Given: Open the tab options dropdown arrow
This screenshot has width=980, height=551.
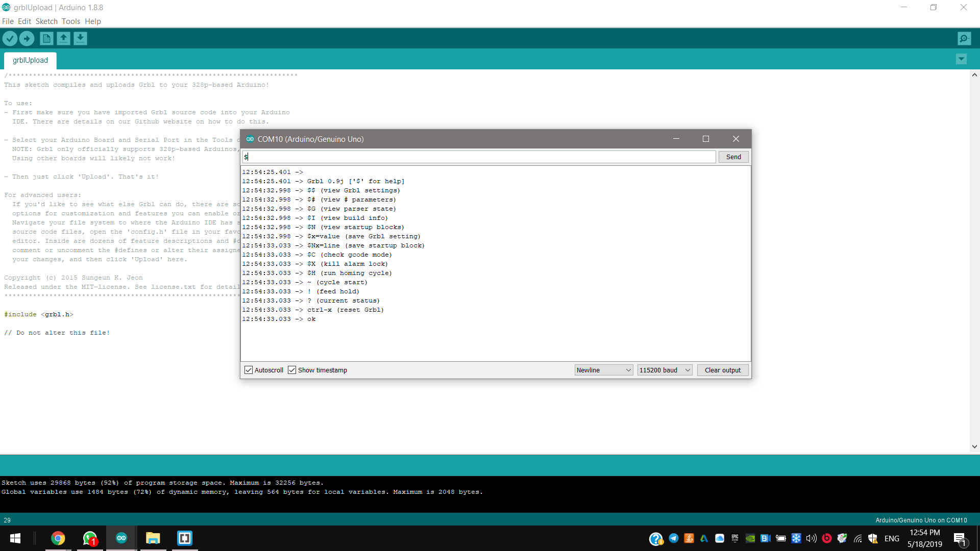Looking at the screenshot, I should [x=961, y=59].
